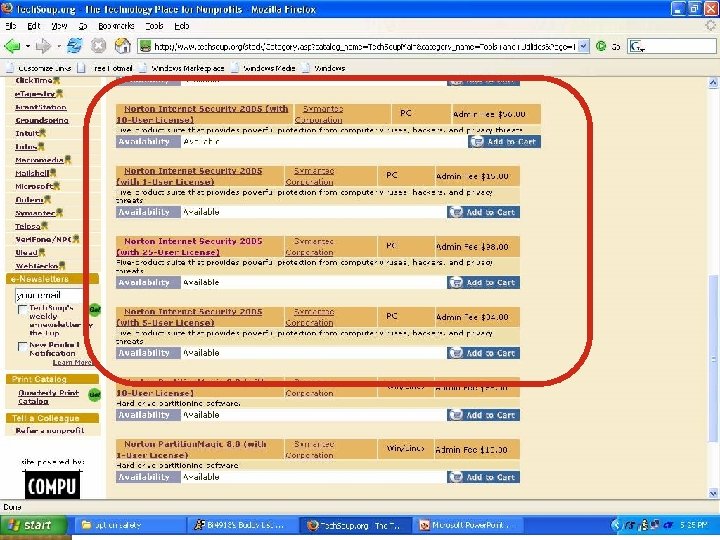Open Microsoft in the sidebar

(34, 186)
